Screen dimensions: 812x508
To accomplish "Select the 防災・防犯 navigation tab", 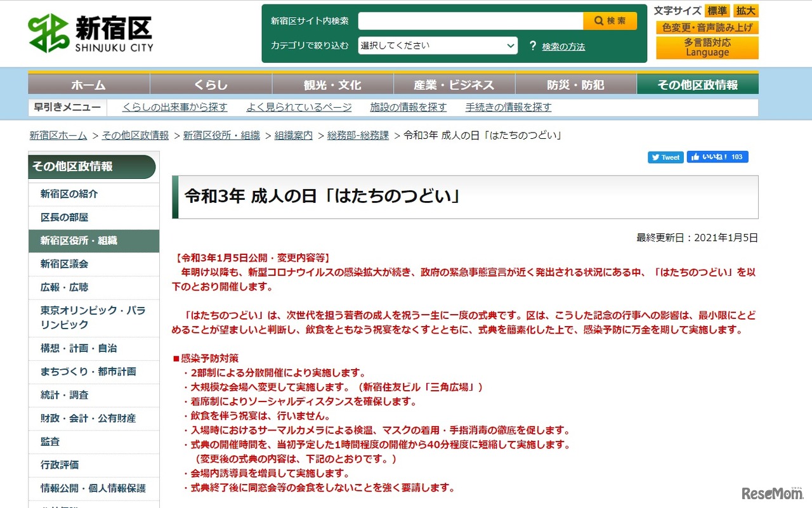I will 575,85.
